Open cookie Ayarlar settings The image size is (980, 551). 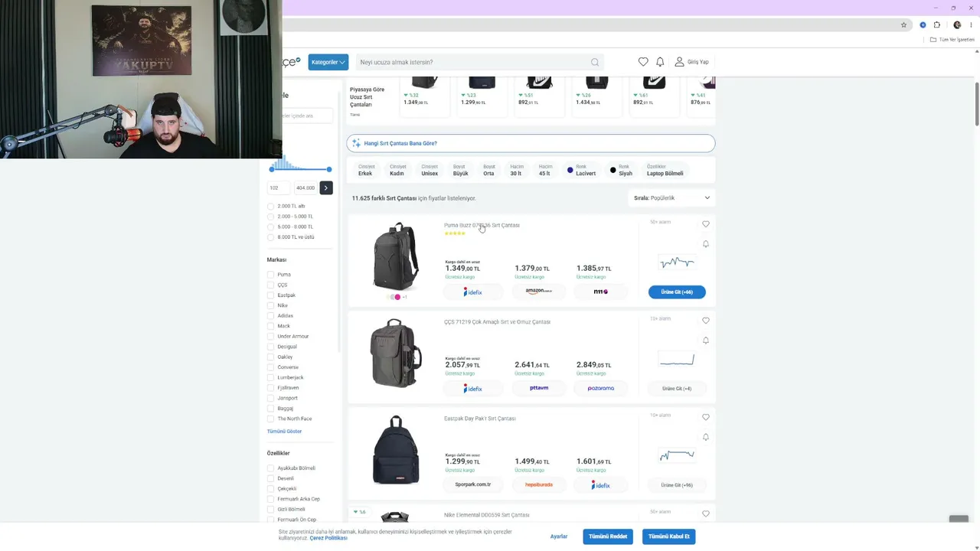(559, 536)
